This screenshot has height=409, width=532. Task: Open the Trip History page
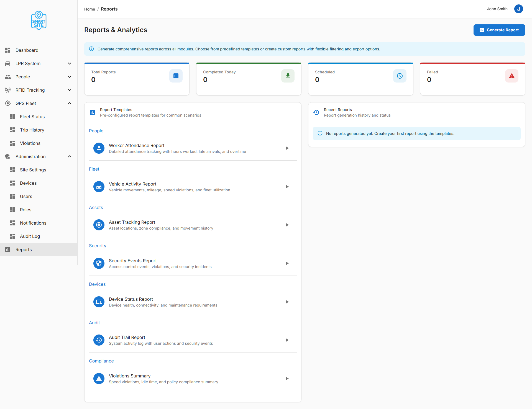[x=32, y=130]
